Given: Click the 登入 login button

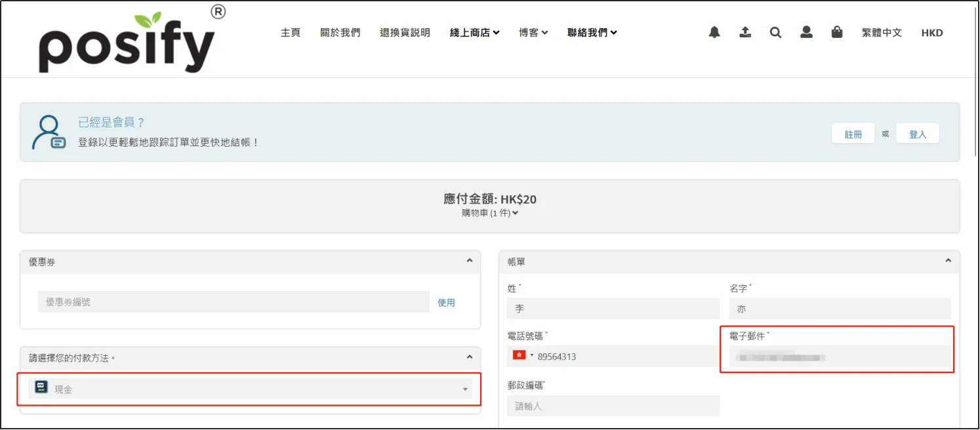Looking at the screenshot, I should pyautogui.click(x=917, y=134).
